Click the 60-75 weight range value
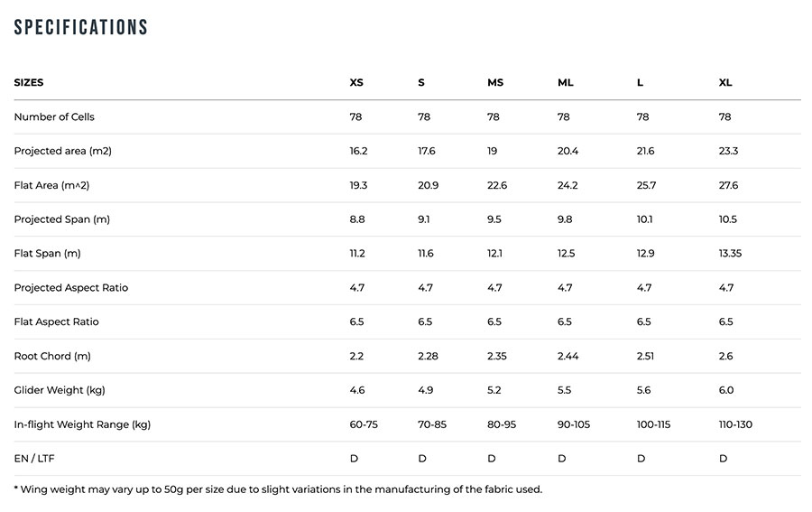The width and height of the screenshot is (812, 512). click(364, 424)
